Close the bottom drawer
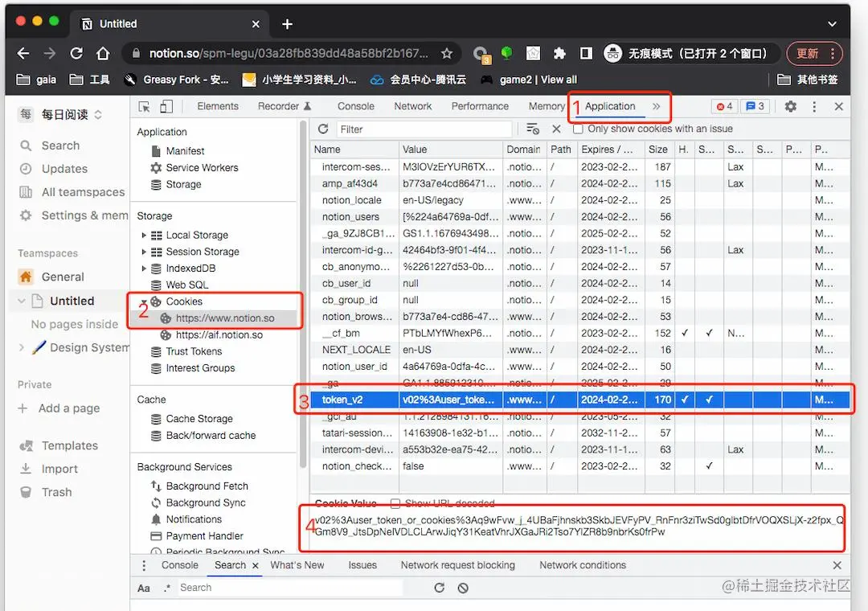The width and height of the screenshot is (868, 611). pyautogui.click(x=837, y=565)
